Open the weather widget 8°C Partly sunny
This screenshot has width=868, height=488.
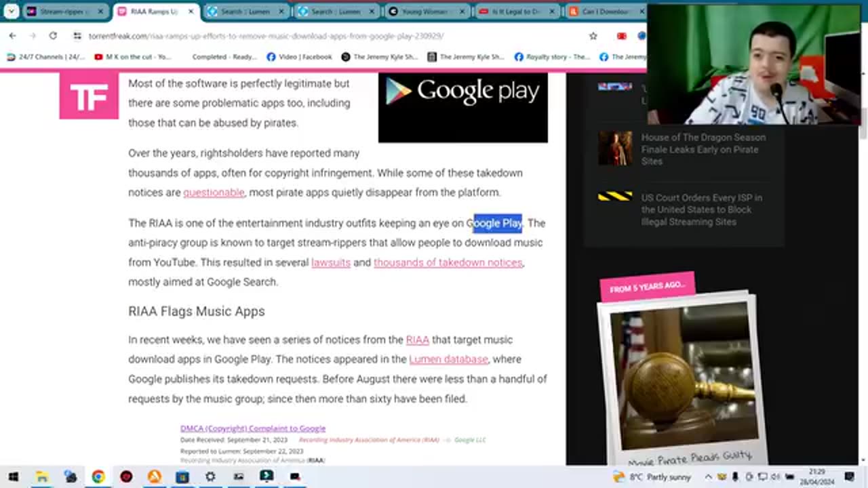click(x=652, y=477)
